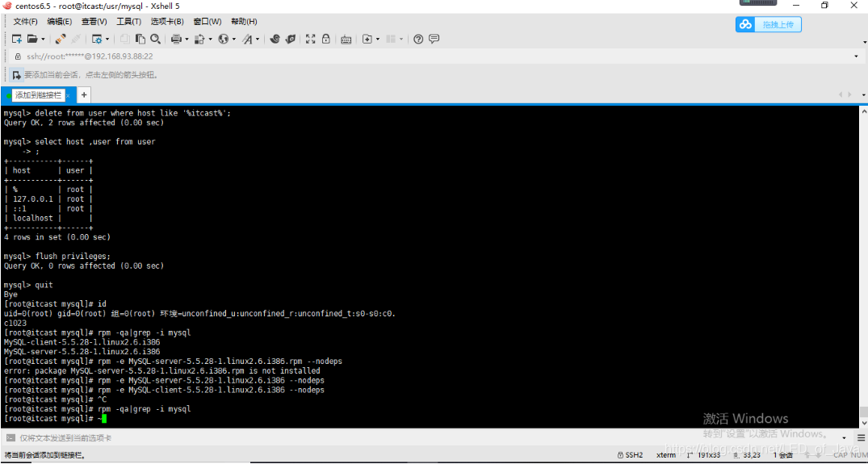Image resolution: width=868 pixels, height=464 pixels.
Task: Open the 编辑(E) menu
Action: 59,22
